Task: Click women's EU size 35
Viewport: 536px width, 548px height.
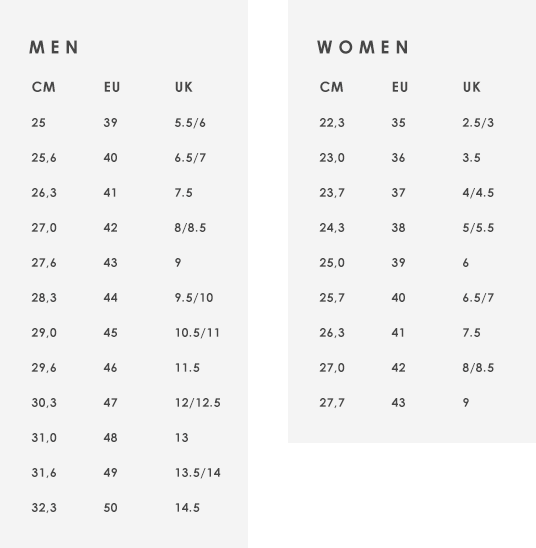Action: click(x=398, y=123)
